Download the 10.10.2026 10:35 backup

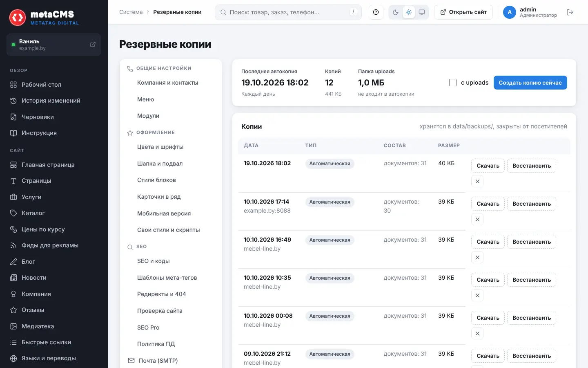pos(488,280)
